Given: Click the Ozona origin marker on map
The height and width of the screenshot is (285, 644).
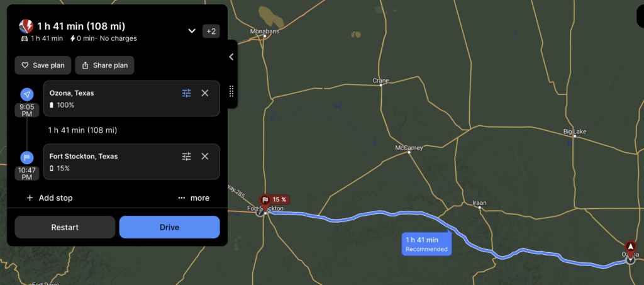Looking at the screenshot, I should [630, 248].
